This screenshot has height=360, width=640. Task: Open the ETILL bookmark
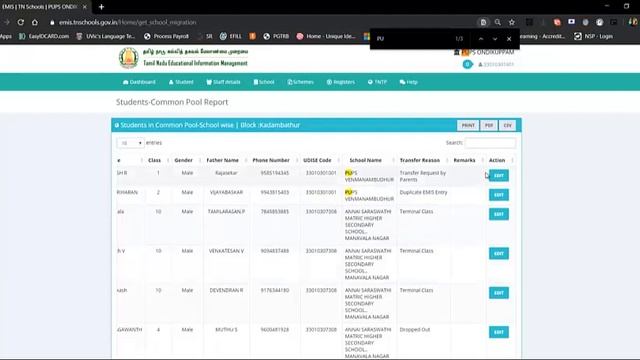[231, 36]
